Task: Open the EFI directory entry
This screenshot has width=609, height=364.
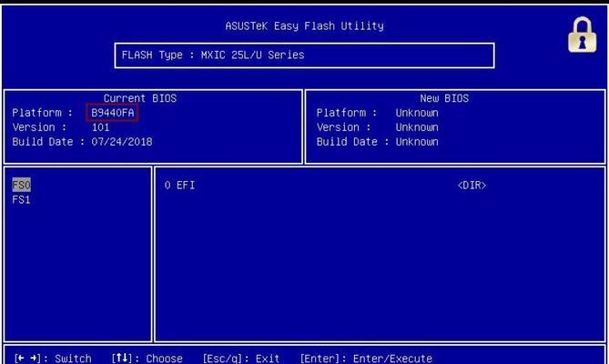Action: tap(179, 186)
